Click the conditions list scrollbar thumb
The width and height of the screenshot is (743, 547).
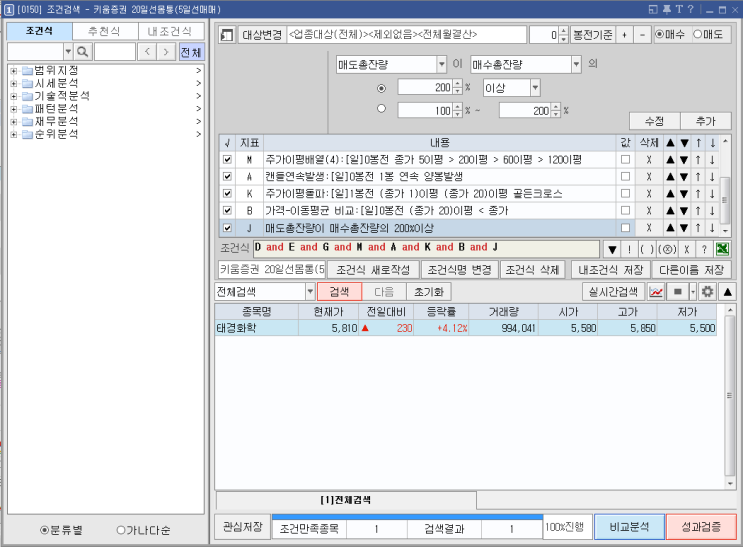point(725,200)
